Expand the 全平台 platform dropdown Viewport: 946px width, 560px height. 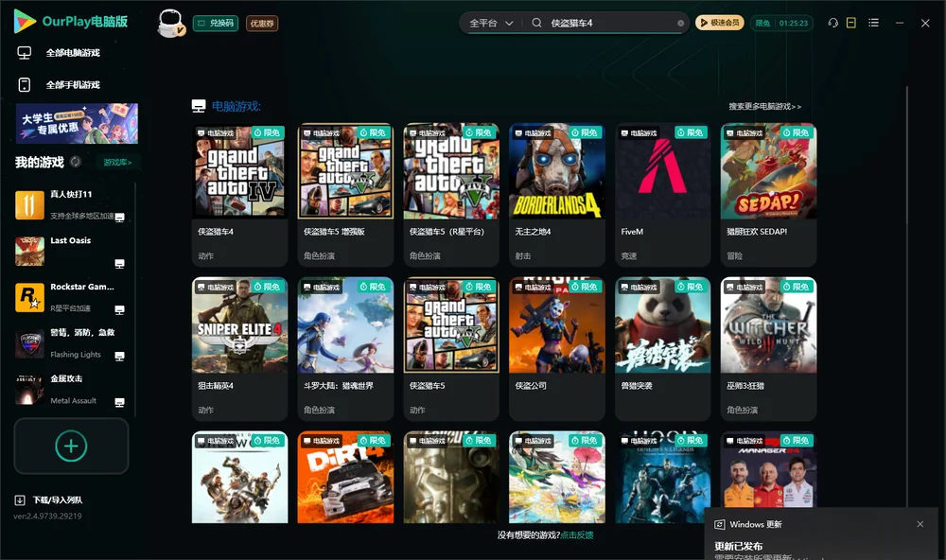[x=491, y=23]
